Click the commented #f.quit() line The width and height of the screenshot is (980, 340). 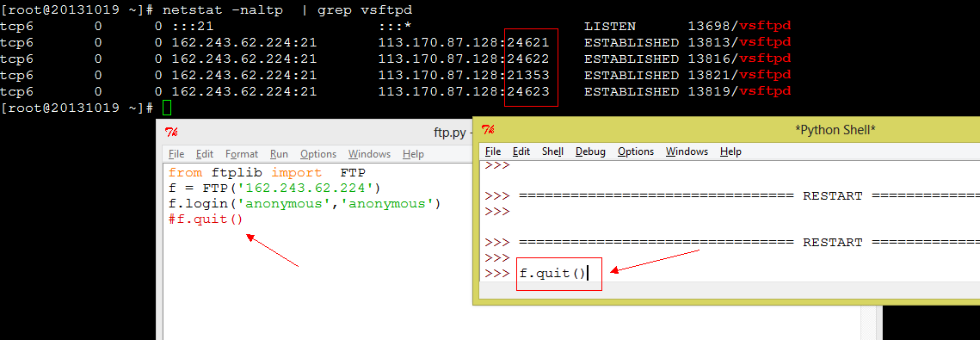point(205,219)
